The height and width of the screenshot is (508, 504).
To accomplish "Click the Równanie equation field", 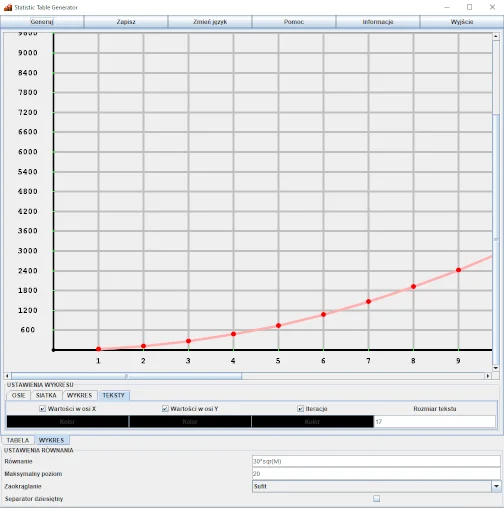I will coord(376,461).
